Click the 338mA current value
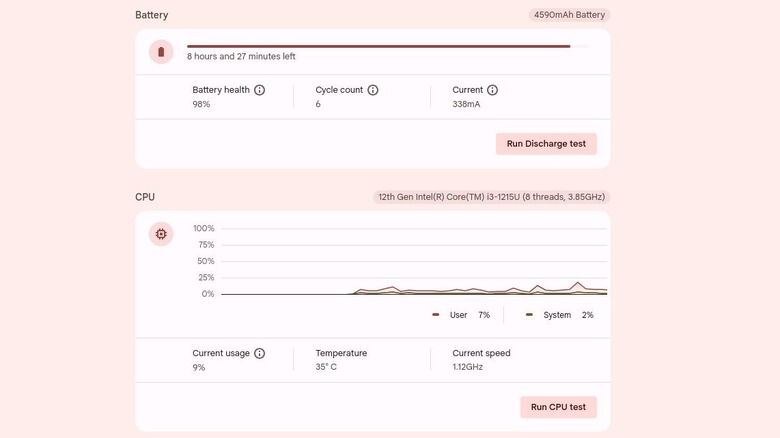The image size is (780, 438). tap(466, 104)
